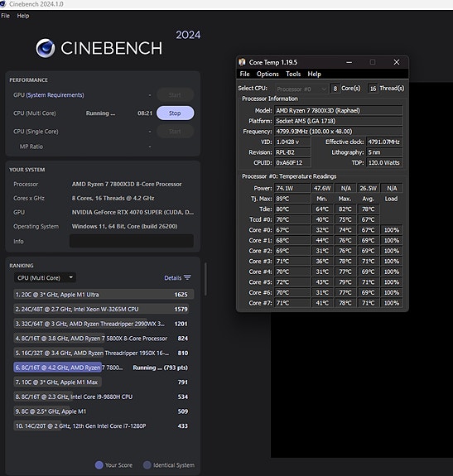Click the Details link in Ranking panel
The image size is (453, 476).
[172, 278]
